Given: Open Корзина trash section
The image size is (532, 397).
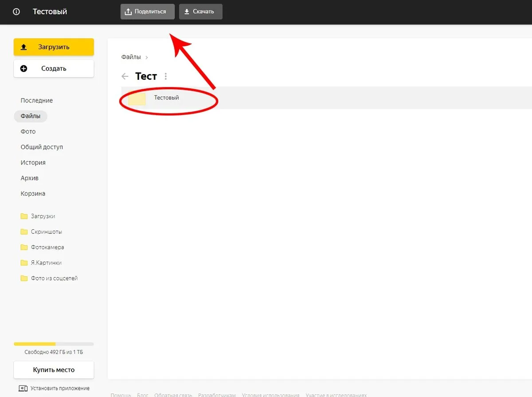Looking at the screenshot, I should click(33, 194).
